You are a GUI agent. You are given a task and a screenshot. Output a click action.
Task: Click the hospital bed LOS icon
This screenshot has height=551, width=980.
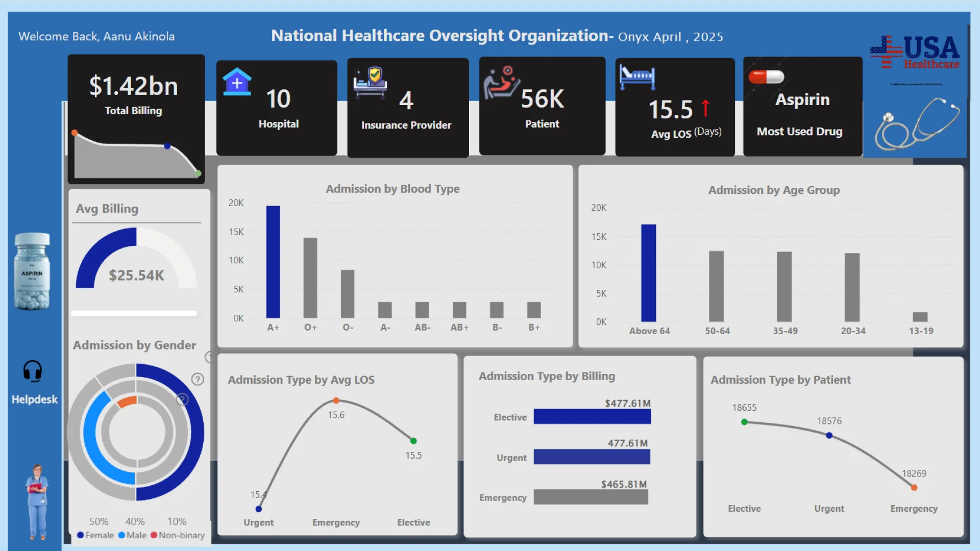click(636, 77)
